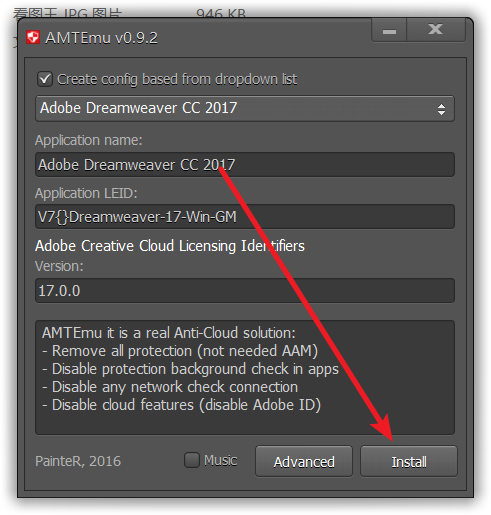Image resolution: width=491 pixels, height=515 pixels.
Task: Click the Install button
Action: point(409,462)
